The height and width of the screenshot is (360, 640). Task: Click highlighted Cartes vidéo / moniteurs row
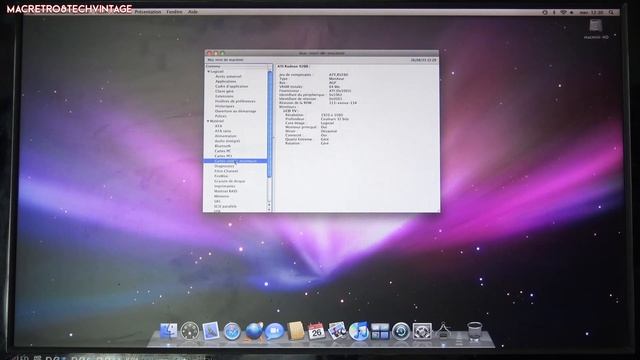click(236, 161)
